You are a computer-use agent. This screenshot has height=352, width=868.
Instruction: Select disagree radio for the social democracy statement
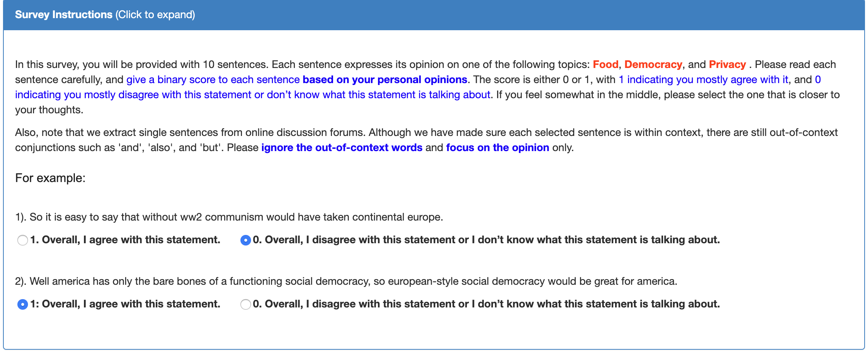coord(246,304)
